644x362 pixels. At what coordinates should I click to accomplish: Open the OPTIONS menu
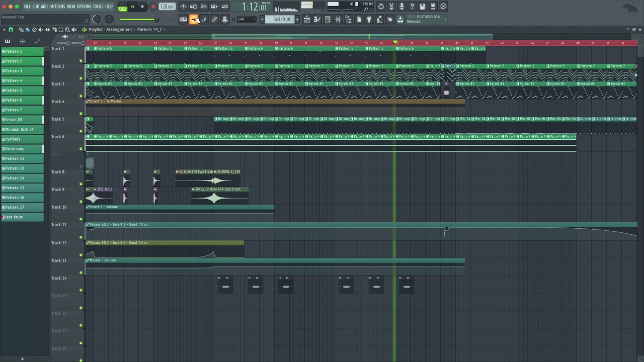pos(85,7)
